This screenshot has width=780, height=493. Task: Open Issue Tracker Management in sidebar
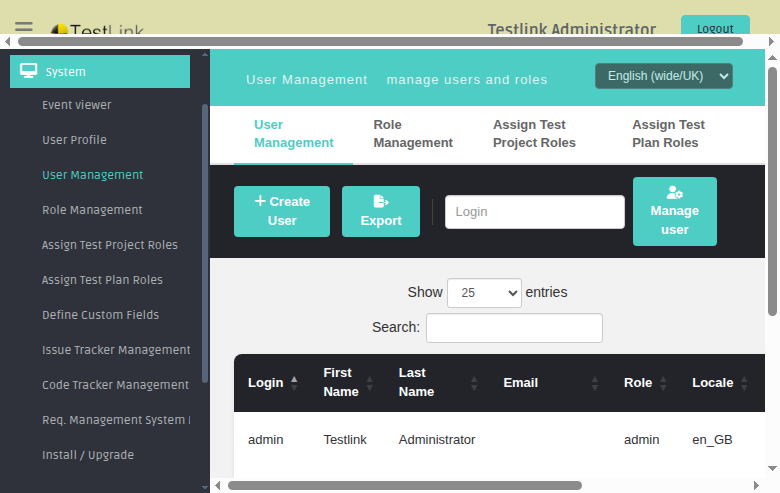coord(116,350)
